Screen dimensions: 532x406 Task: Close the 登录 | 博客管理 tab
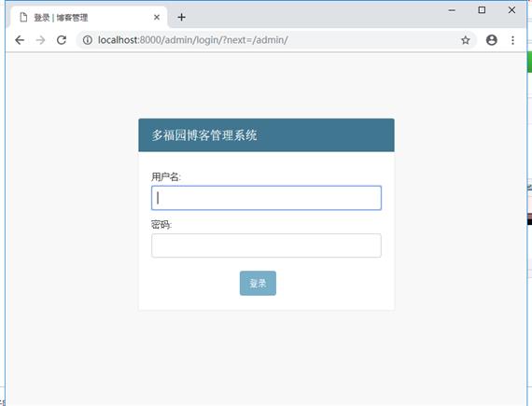[157, 18]
